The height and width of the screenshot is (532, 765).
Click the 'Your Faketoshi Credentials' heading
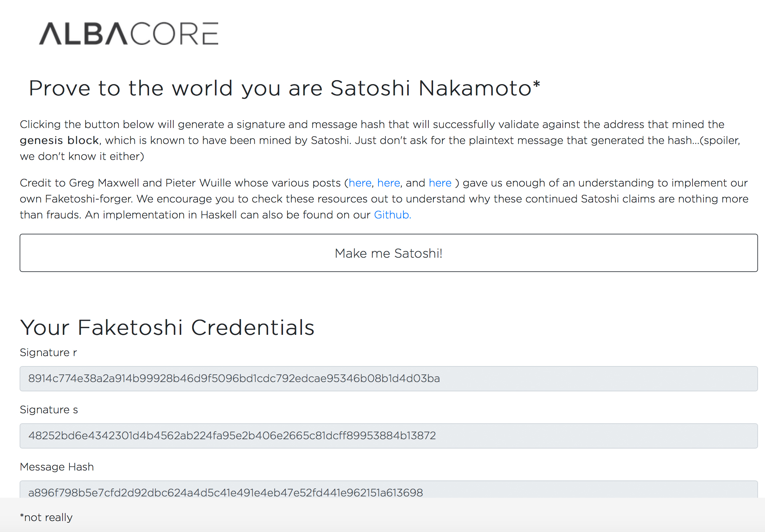pyautogui.click(x=167, y=328)
